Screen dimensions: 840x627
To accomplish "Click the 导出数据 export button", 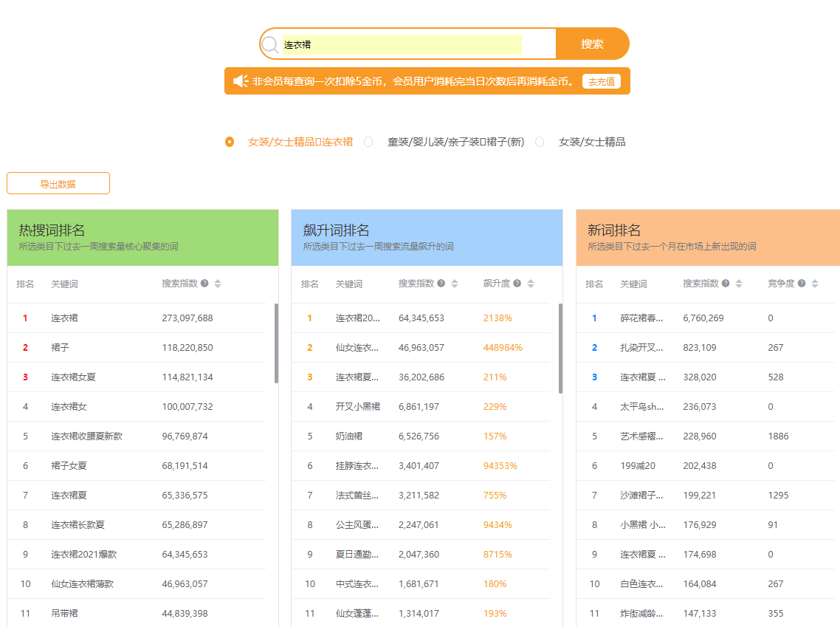I will 58,182.
